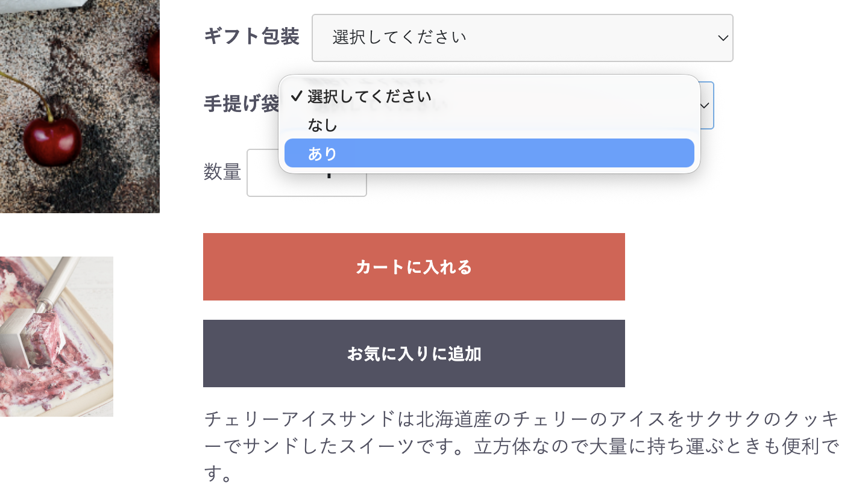
Task: Click the 数量 label
Action: [222, 172]
